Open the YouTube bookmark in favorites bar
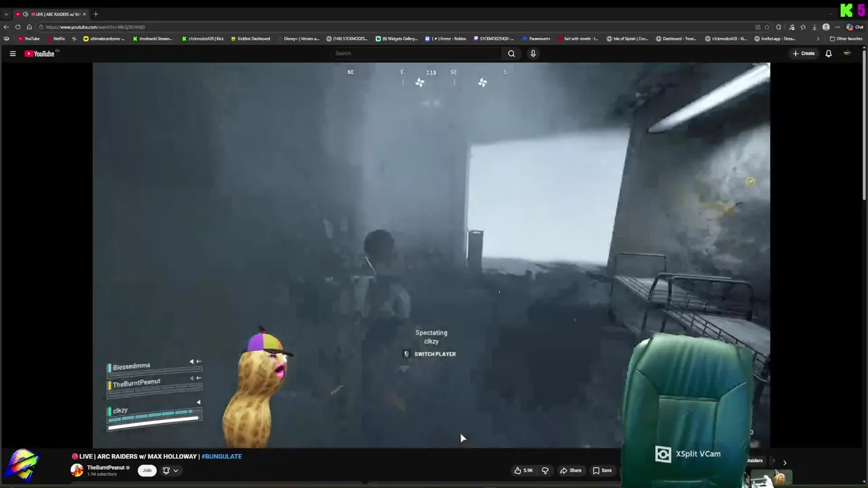This screenshot has height=488, width=868. 28,39
